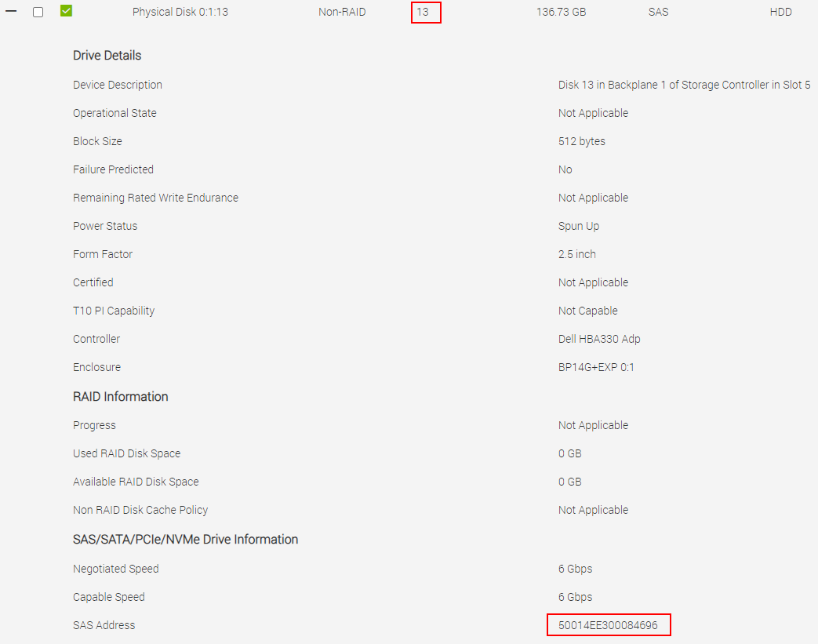Viewport: 818px width, 644px height.
Task: Click the Failure Predicted row value No
Action: (563, 169)
